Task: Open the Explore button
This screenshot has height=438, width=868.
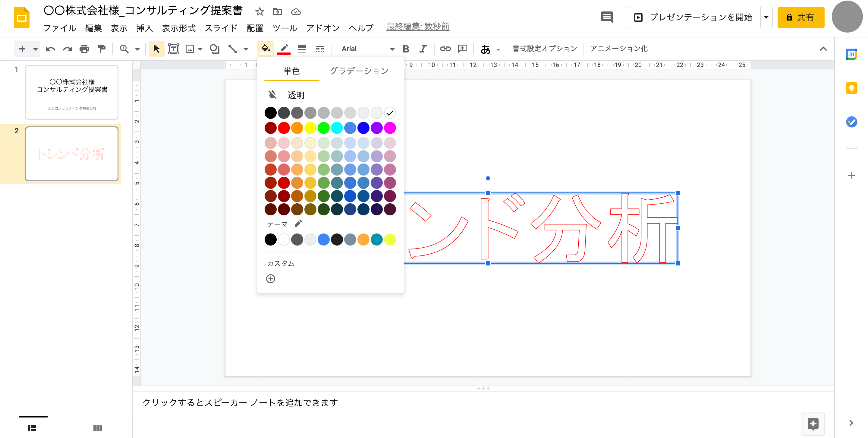Action: pos(813,424)
